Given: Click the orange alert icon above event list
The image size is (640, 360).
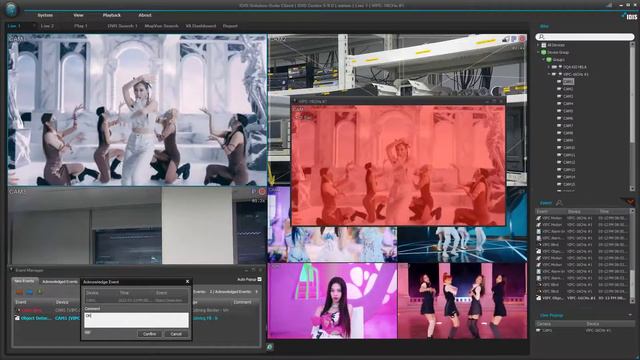Looking at the screenshot, I should tap(630, 202).
